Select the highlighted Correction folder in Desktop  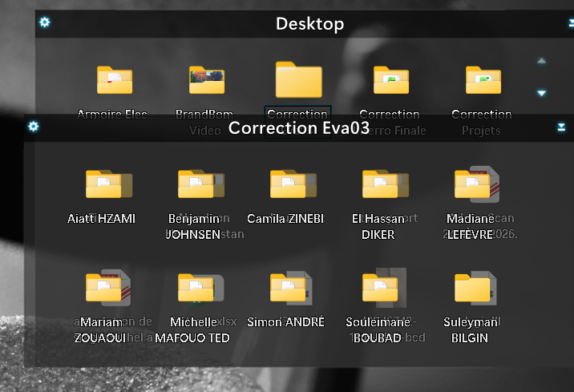[299, 80]
